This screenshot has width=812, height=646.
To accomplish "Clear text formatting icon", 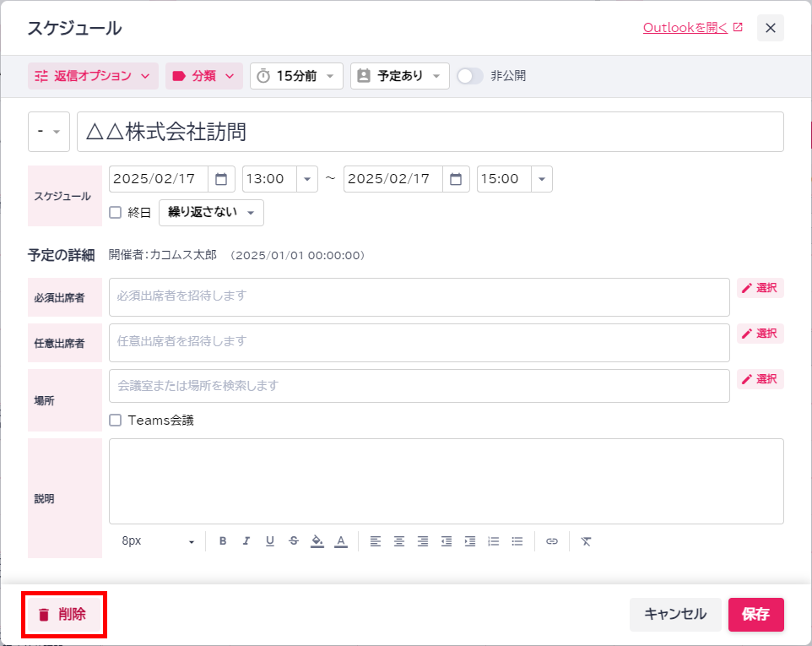I will coord(587,540).
